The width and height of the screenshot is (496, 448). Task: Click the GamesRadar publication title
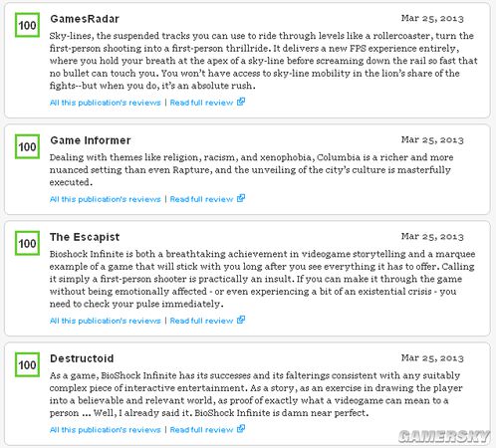coord(85,19)
